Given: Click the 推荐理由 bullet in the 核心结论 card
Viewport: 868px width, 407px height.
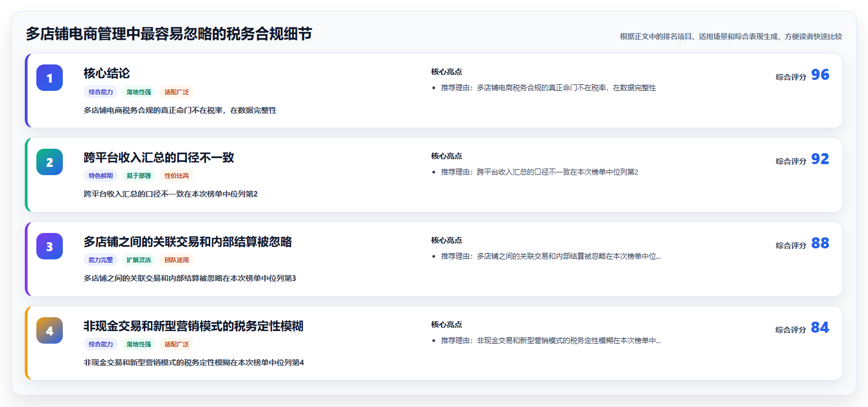Looking at the screenshot, I should pos(549,88).
